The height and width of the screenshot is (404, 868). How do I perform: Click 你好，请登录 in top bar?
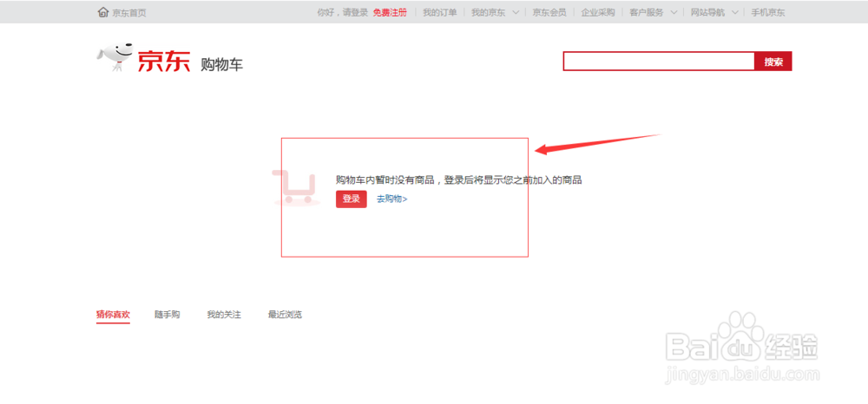coord(343,12)
